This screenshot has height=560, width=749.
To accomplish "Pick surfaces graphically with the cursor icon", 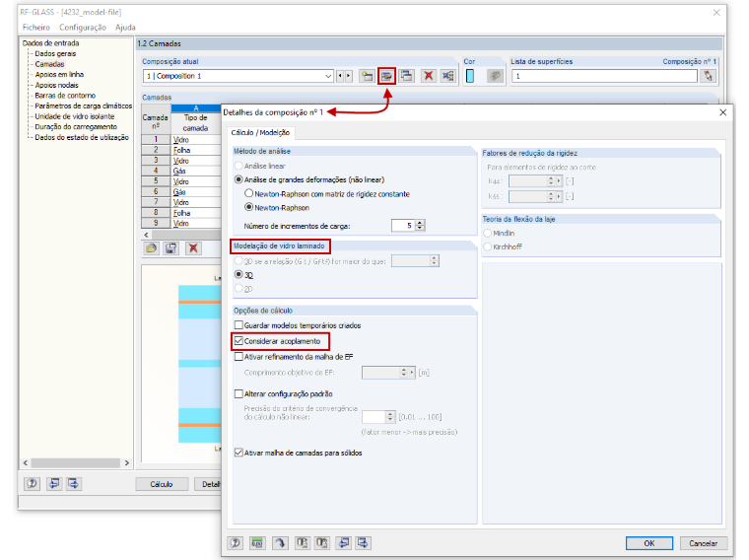I will click(x=708, y=76).
